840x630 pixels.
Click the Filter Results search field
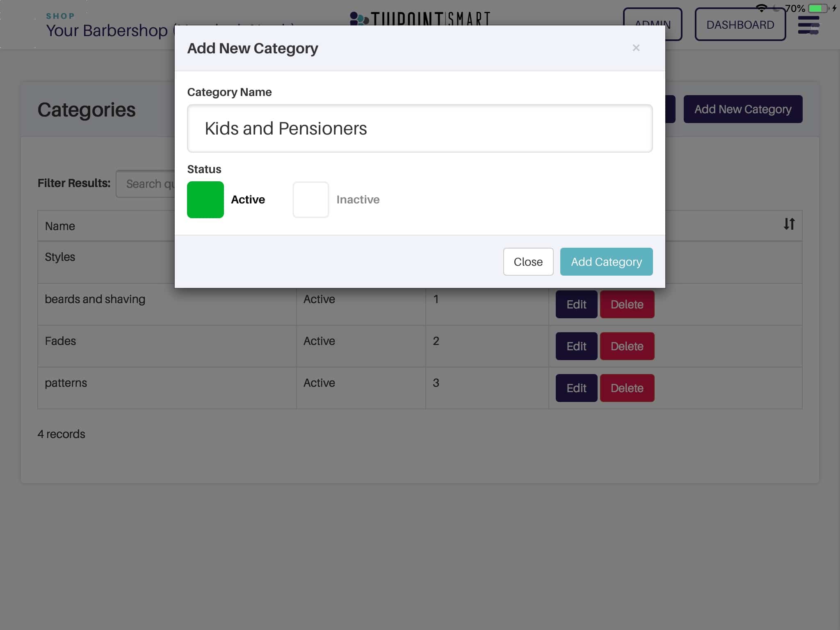tap(146, 184)
